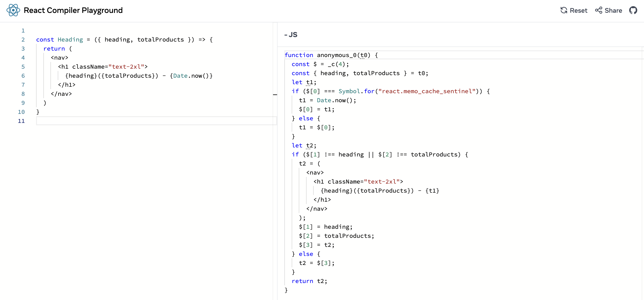Click "text-2xl" string in source editor
The width and height of the screenshot is (644, 300).
(126, 67)
